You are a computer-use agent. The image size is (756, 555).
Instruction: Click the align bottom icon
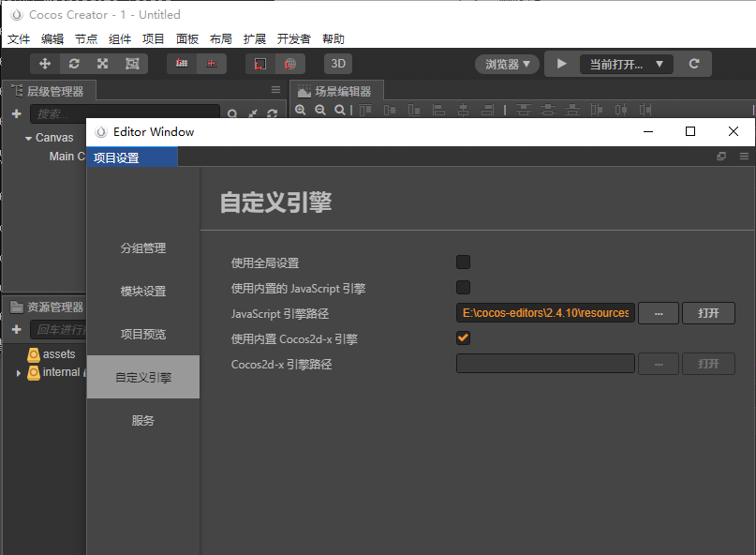coord(414,110)
